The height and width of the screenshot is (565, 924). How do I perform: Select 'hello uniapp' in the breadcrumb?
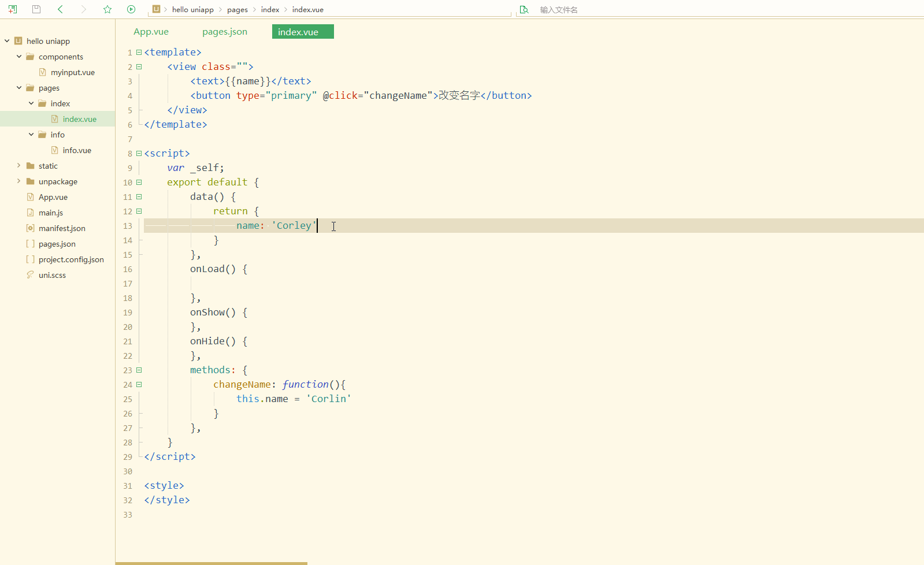click(193, 10)
